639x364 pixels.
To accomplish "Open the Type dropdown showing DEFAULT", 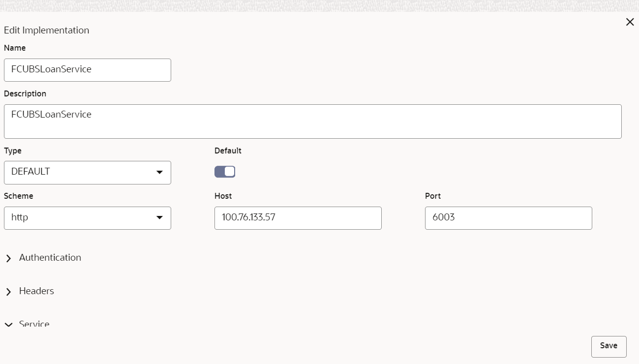I will click(88, 172).
